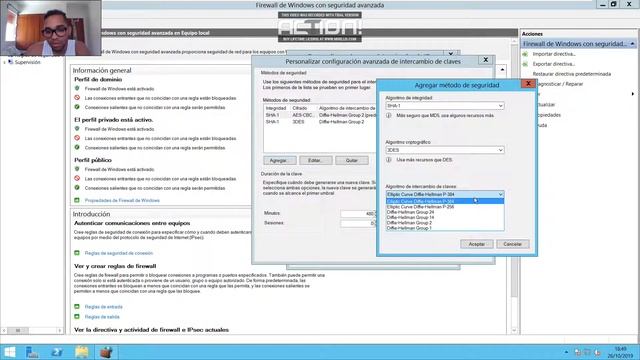Image resolution: width=640 pixels, height=360 pixels.
Task: Expand the Supervisión tree node arrow
Action: (4, 62)
